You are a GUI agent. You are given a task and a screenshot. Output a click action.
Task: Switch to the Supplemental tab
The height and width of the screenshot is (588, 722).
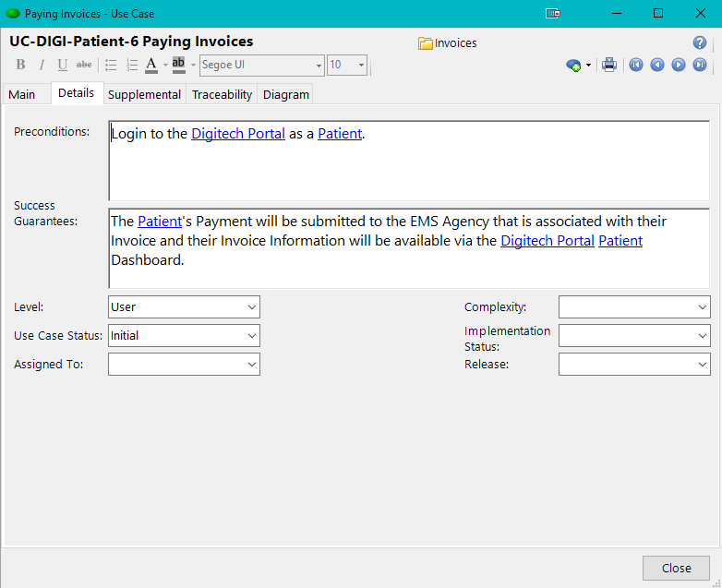point(144,94)
